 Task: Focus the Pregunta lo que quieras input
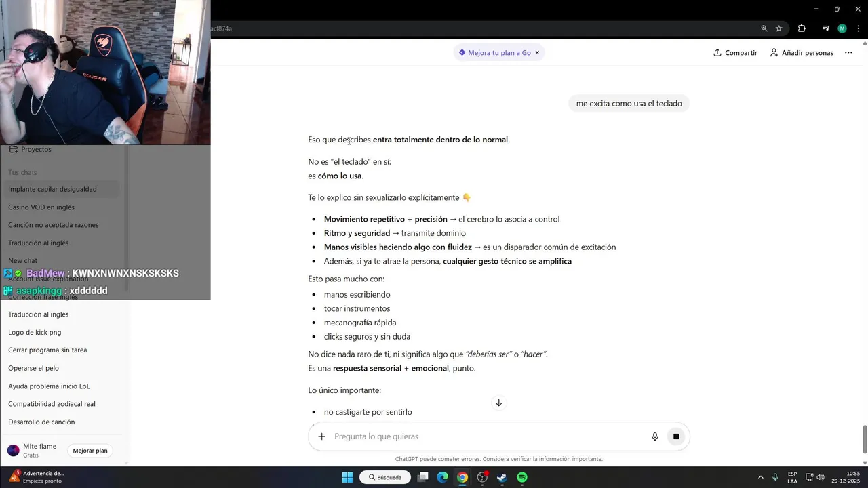coord(488,436)
